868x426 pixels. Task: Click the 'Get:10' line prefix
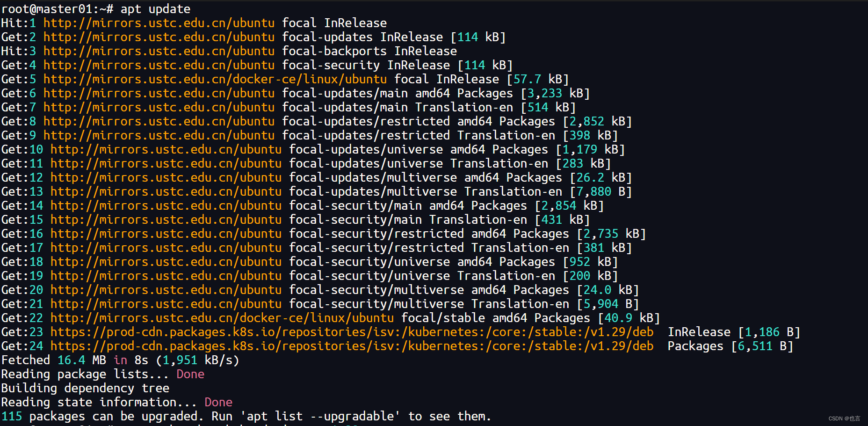pos(22,149)
